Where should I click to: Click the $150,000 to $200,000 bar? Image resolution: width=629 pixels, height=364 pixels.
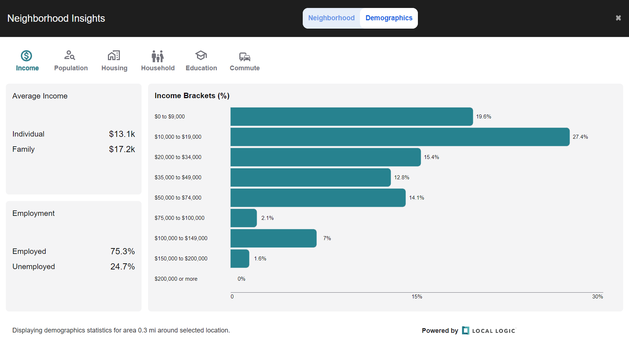point(240,259)
